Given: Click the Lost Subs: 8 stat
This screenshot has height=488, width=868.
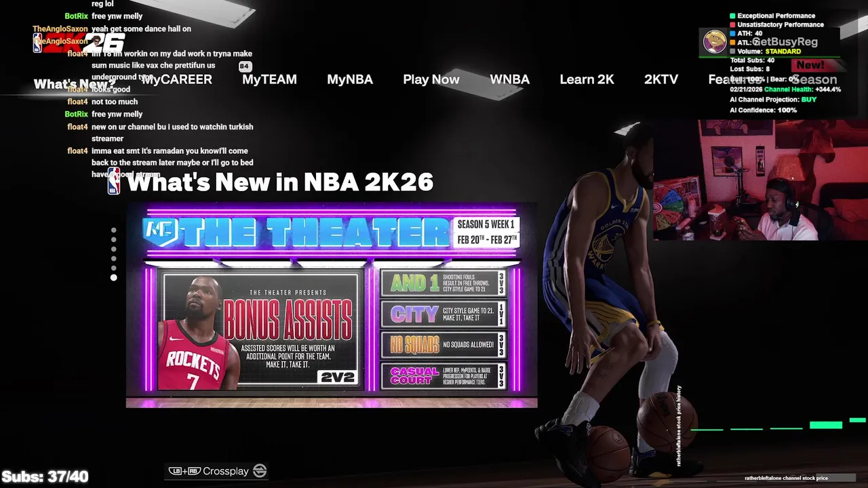Looking at the screenshot, I should [750, 69].
